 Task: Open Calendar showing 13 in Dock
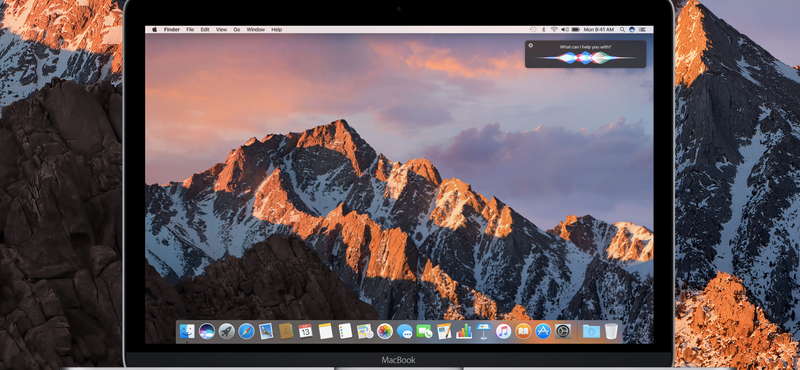point(305,331)
